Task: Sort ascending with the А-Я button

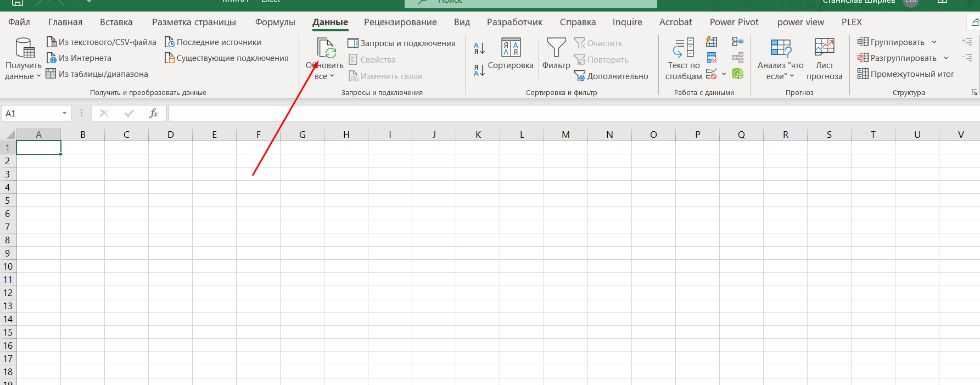Action: (479, 48)
